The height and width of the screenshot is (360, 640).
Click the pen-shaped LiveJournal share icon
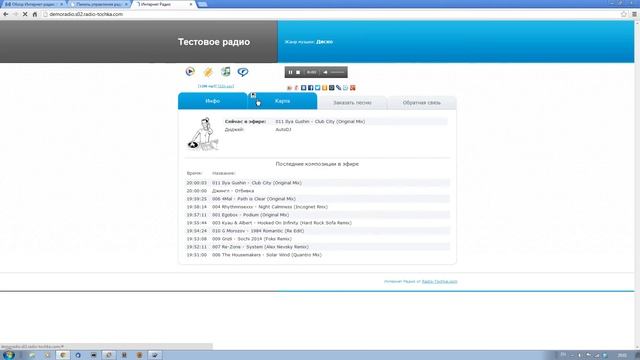coord(338,88)
